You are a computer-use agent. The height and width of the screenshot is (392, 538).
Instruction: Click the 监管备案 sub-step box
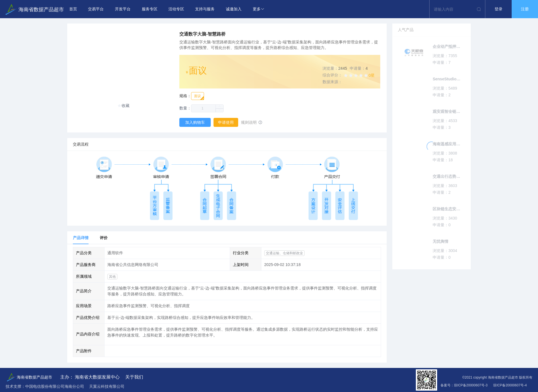pyautogui.click(x=168, y=206)
